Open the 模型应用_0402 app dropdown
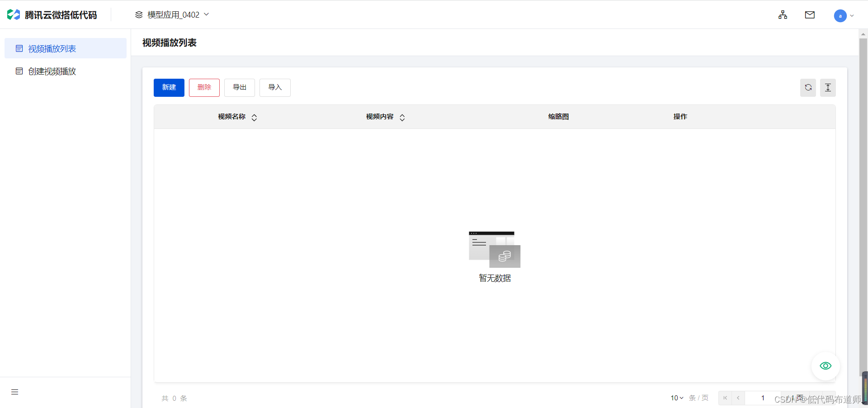 172,15
